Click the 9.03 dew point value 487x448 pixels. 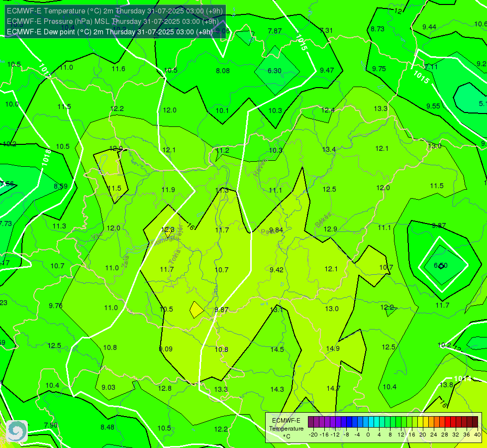point(108,387)
